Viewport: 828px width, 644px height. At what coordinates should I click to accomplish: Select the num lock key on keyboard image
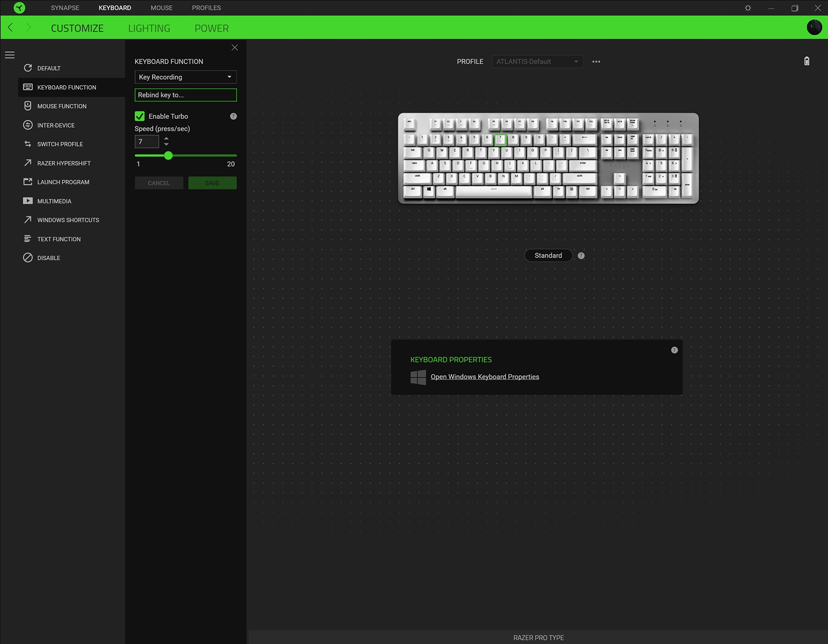click(x=648, y=140)
